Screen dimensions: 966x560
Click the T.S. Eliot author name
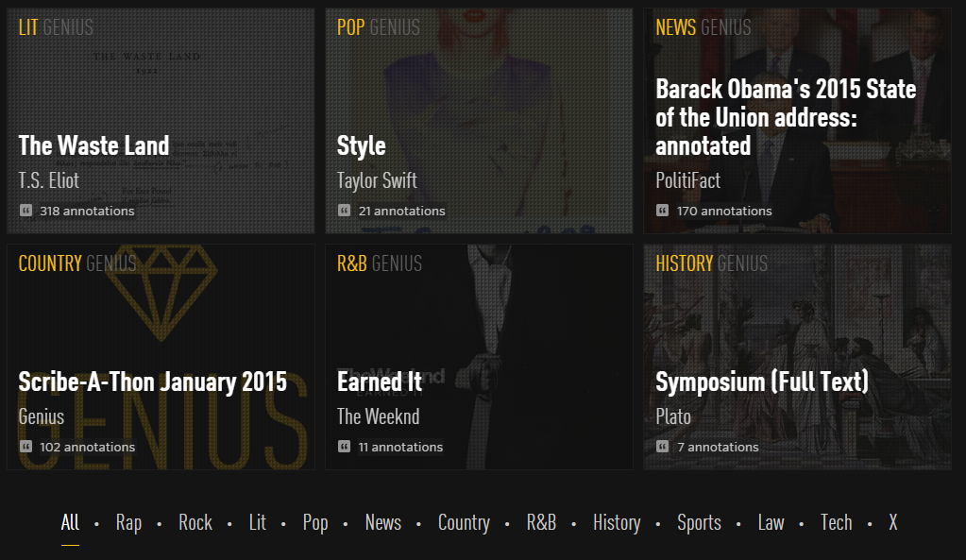[49, 180]
